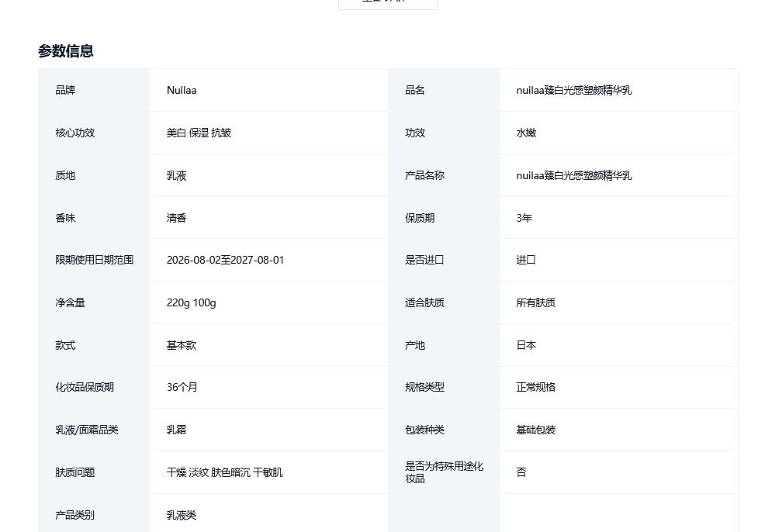Select the 是否进口 value 进口

pos(526,260)
